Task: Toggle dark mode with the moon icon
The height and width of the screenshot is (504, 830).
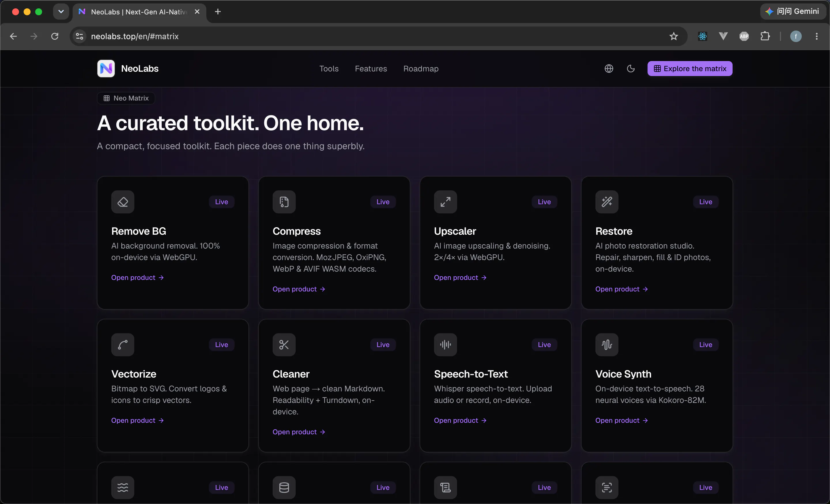Action: click(x=631, y=69)
